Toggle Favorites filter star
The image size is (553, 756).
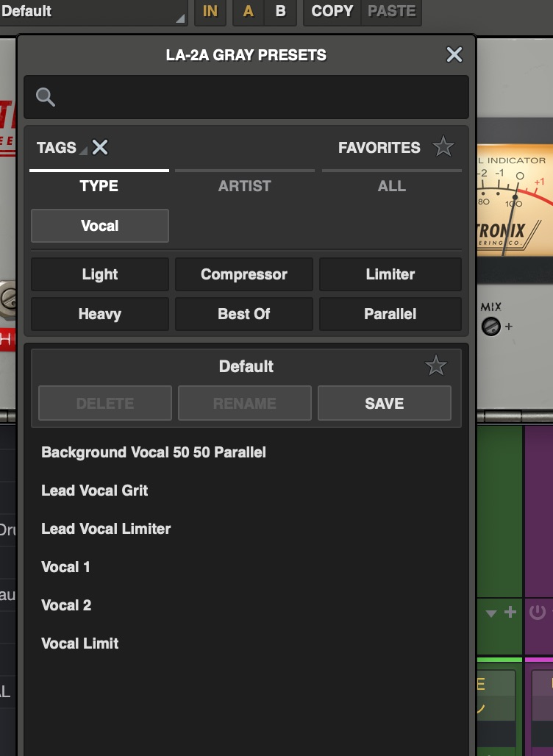(443, 148)
